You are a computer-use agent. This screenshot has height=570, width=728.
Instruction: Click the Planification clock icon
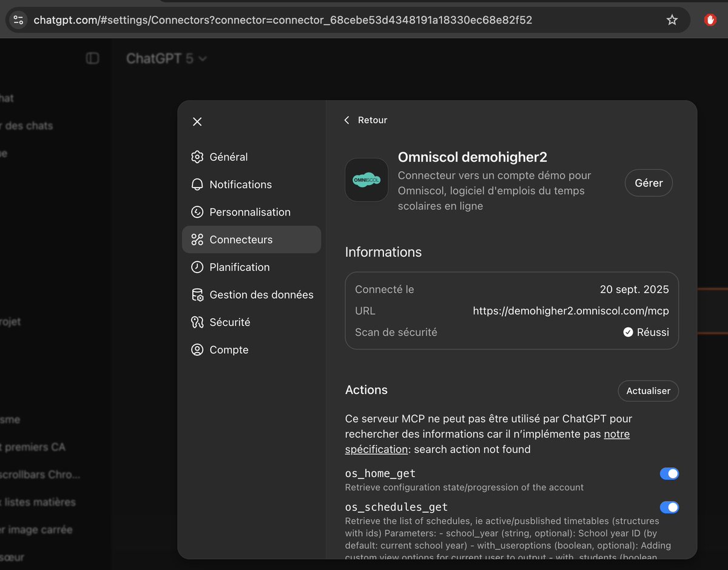[197, 267]
